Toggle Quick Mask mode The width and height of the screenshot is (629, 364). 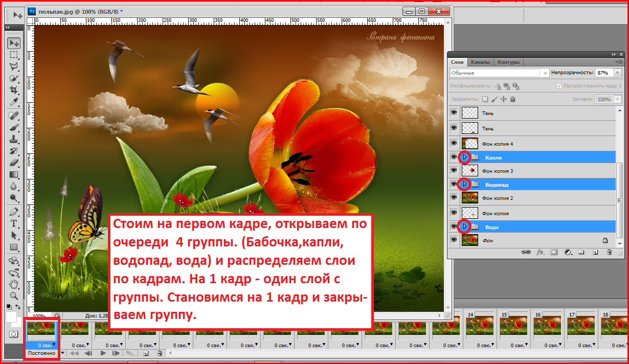[x=14, y=334]
